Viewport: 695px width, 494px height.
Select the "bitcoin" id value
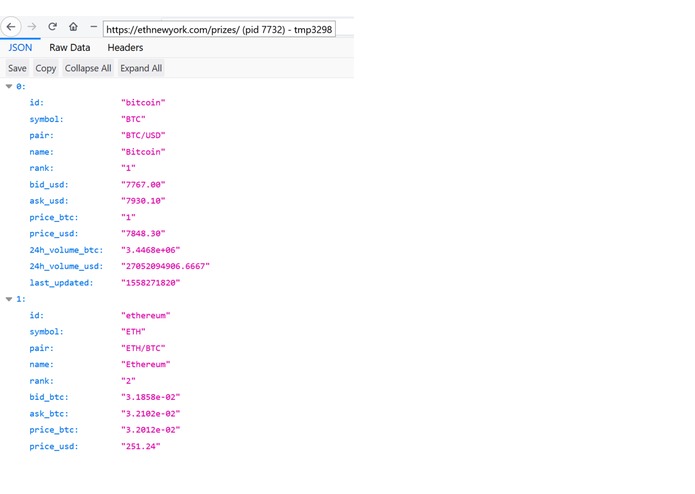(x=143, y=102)
